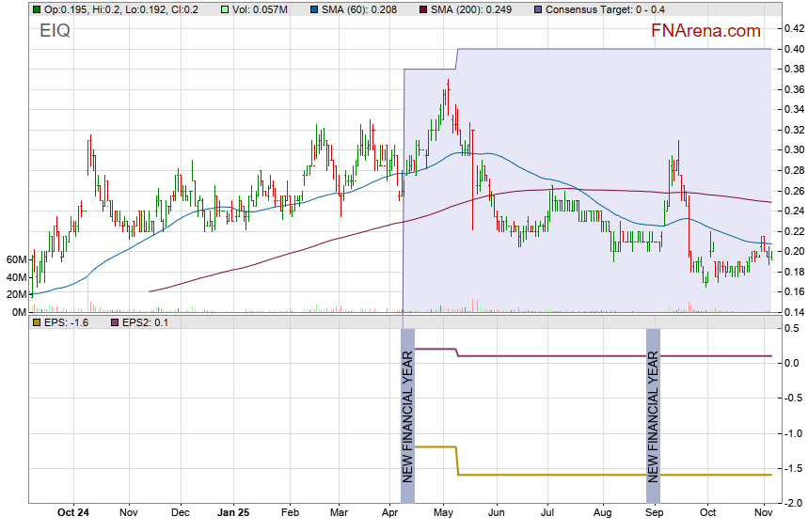This screenshot has height=532, width=808.
Task: Click the gold EPS legend marker
Action: [x=36, y=322]
